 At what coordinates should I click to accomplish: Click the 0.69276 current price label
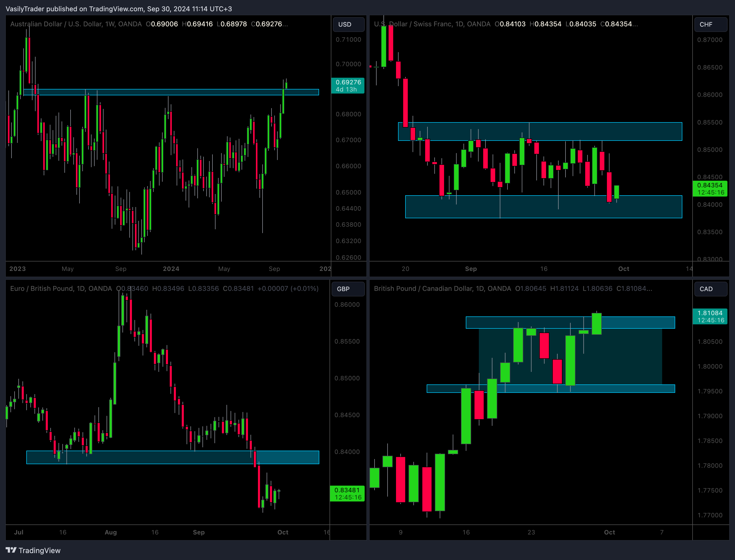[x=348, y=86]
